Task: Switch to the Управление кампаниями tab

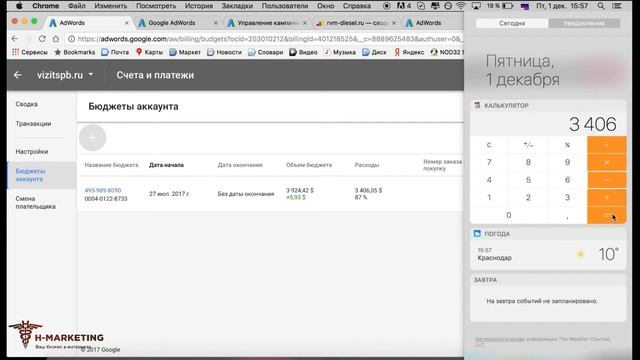Action: tap(267, 23)
